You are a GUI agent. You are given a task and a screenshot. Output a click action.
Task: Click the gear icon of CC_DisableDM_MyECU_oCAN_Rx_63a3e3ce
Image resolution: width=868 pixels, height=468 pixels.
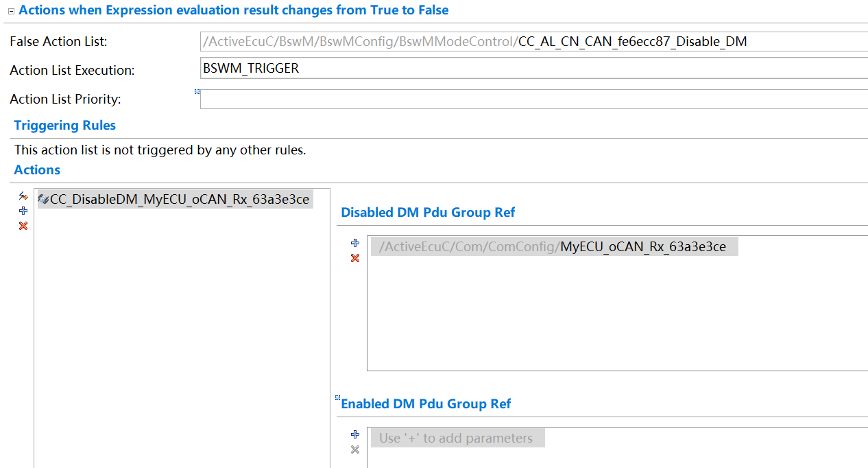[43, 200]
